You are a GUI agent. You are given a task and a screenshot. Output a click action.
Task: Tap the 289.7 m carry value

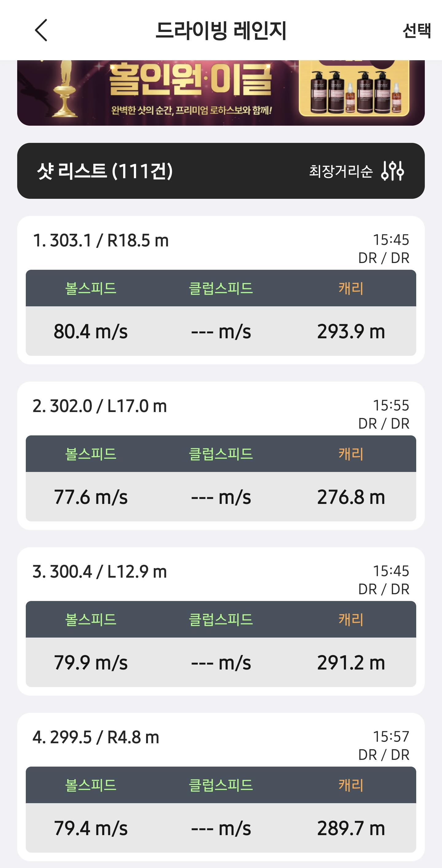click(x=351, y=828)
